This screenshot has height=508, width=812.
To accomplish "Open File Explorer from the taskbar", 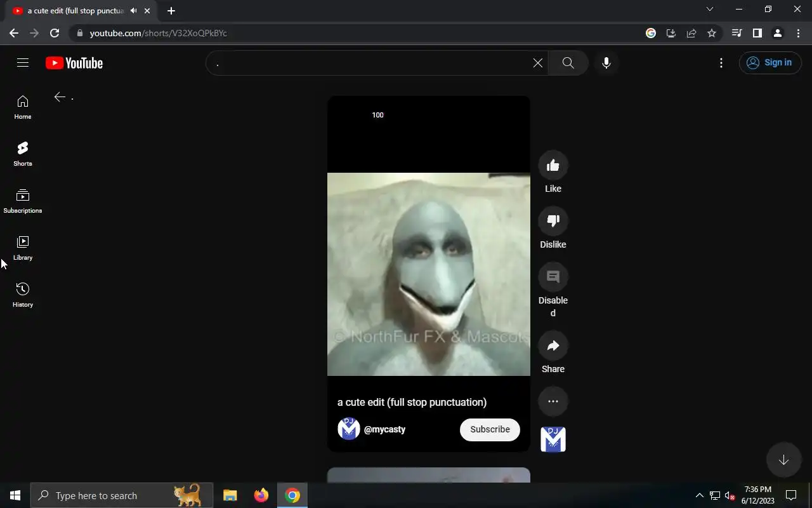I will click(x=230, y=495).
